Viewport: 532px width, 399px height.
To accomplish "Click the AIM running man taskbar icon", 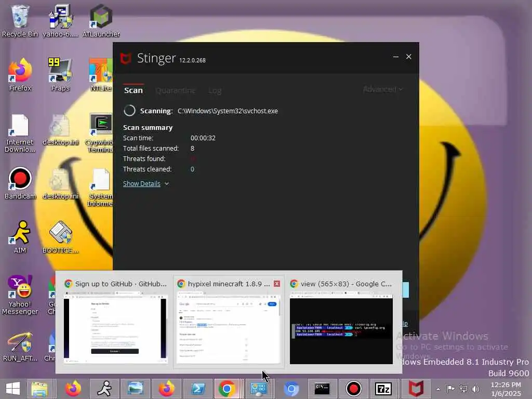I will (x=104, y=389).
